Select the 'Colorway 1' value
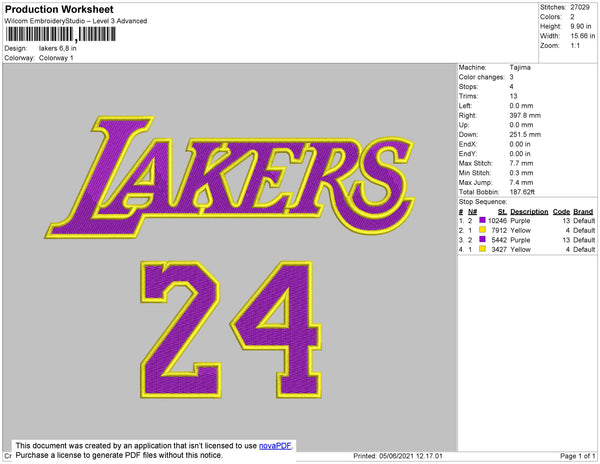 tap(56, 58)
